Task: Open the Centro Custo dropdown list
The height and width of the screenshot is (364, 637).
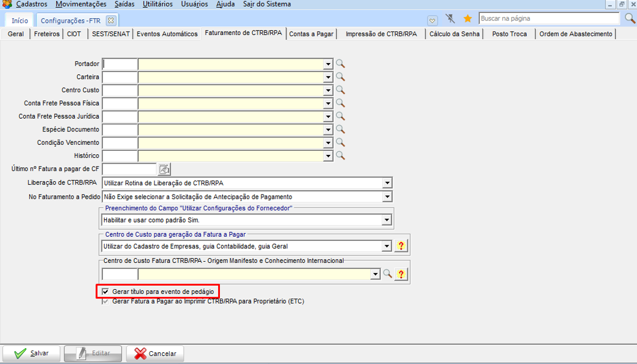Action: coord(328,90)
